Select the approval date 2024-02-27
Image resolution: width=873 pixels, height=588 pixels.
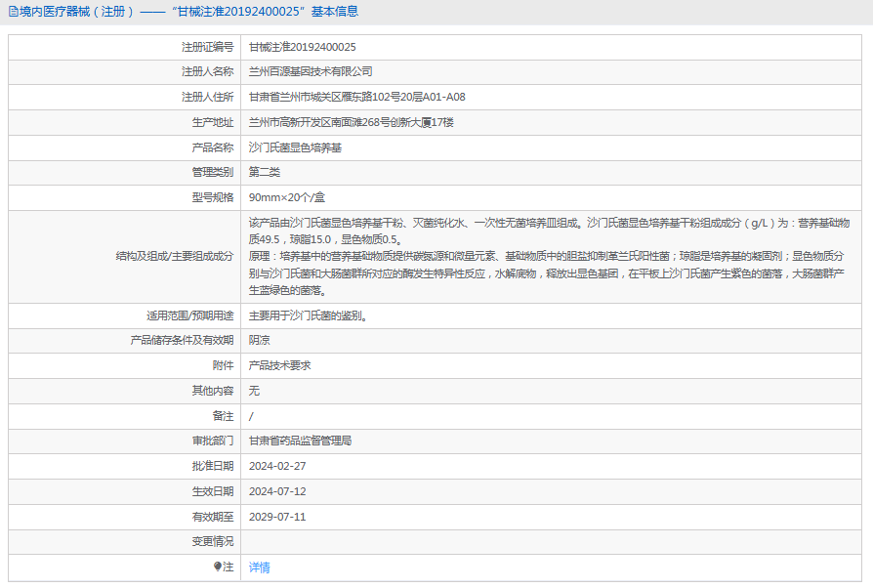(277, 466)
